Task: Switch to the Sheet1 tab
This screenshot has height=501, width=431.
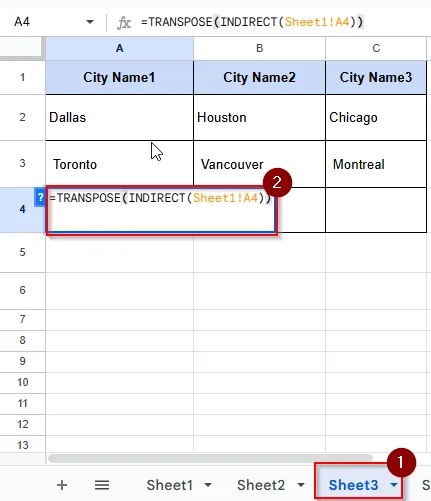Action: click(x=170, y=485)
